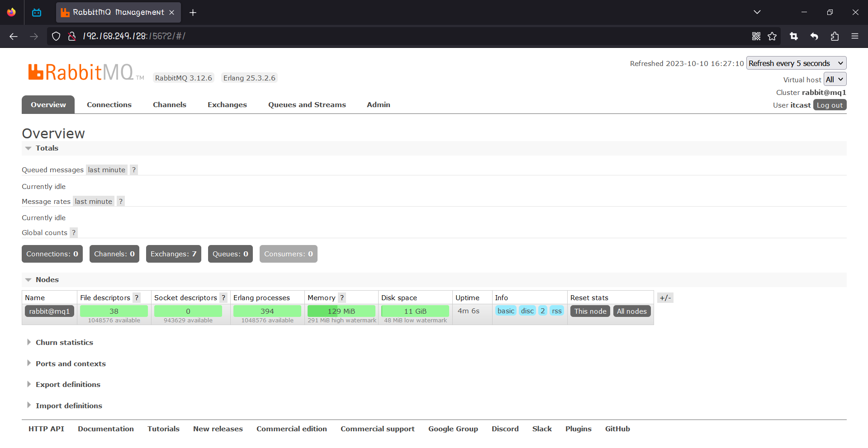Go back with the browser back arrow
868x448 pixels.
(x=14, y=36)
